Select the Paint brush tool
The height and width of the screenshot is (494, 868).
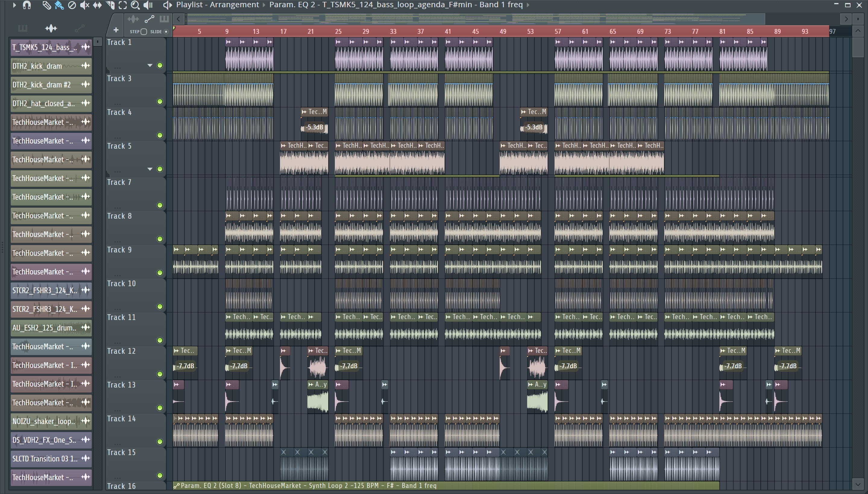tap(59, 5)
